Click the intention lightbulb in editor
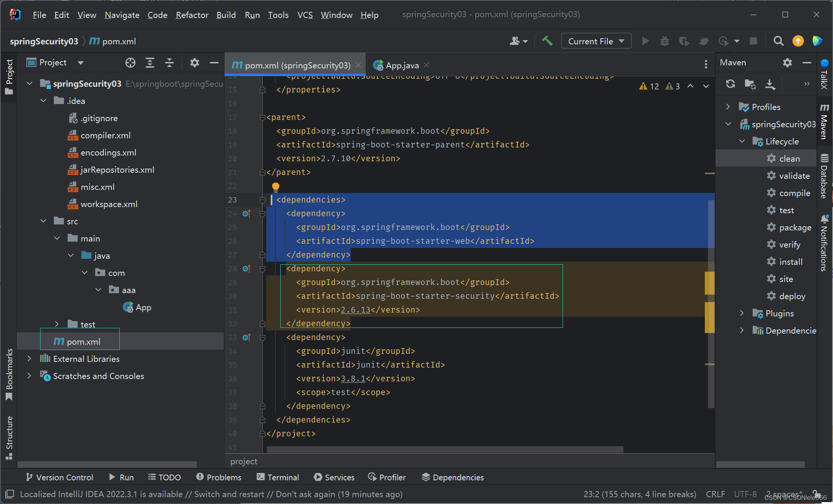The image size is (833, 504). (x=275, y=186)
